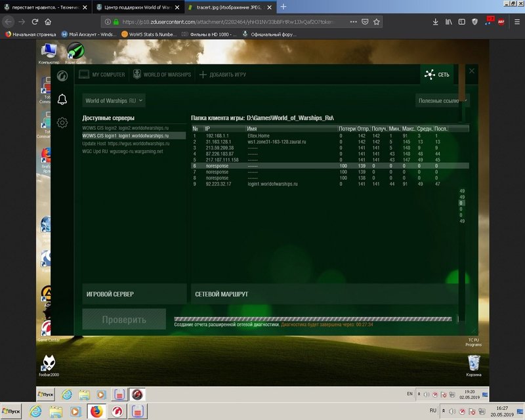Show hidden tray icons beside RU indicator
Viewport: 525px width, 420px height.
(x=444, y=411)
